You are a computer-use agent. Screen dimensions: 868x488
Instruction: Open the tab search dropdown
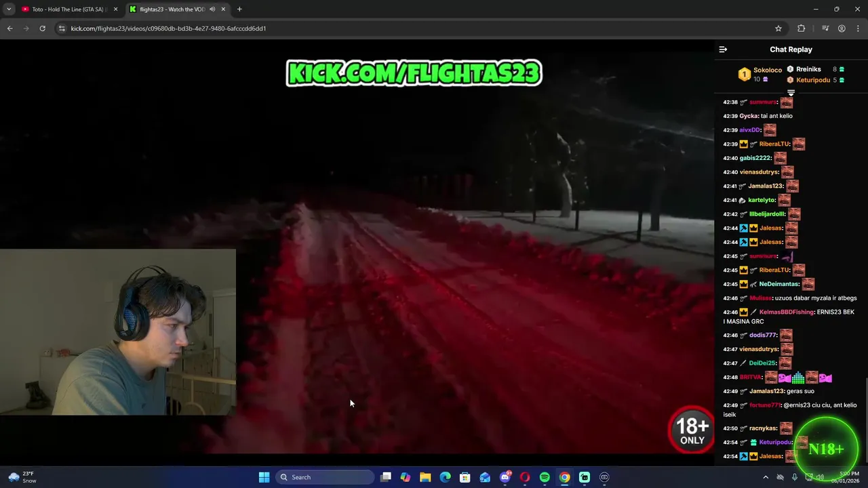click(x=9, y=9)
